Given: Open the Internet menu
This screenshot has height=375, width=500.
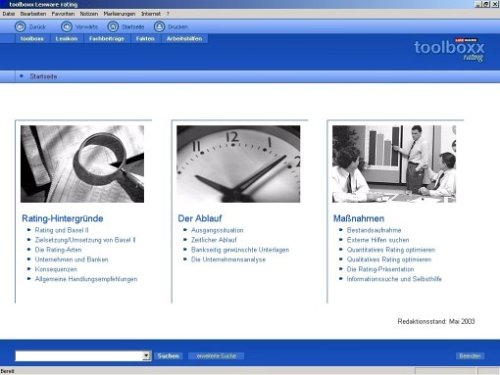Looking at the screenshot, I should 151,14.
